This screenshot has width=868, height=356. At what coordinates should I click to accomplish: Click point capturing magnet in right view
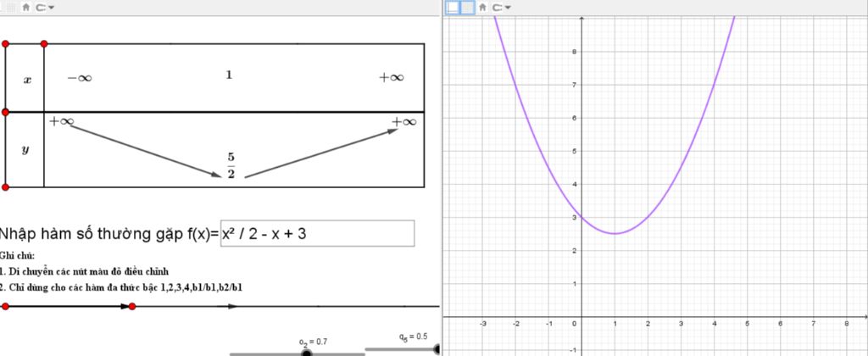click(x=496, y=7)
